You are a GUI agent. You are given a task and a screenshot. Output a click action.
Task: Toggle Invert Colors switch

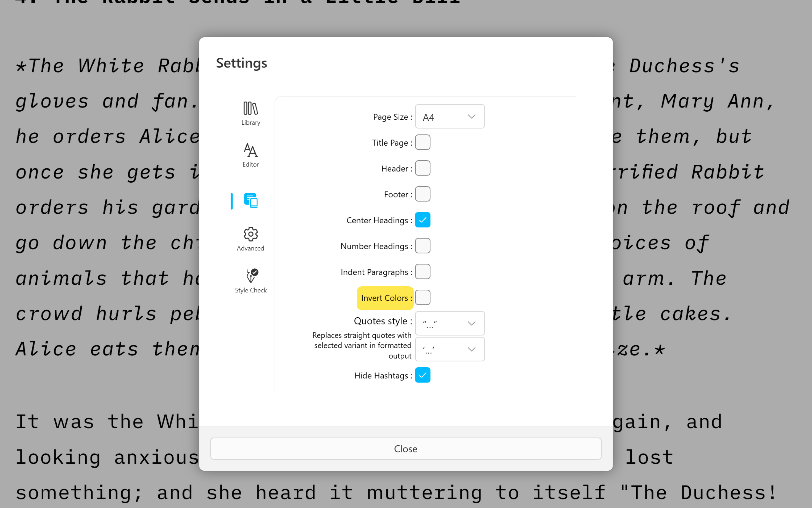[423, 297]
